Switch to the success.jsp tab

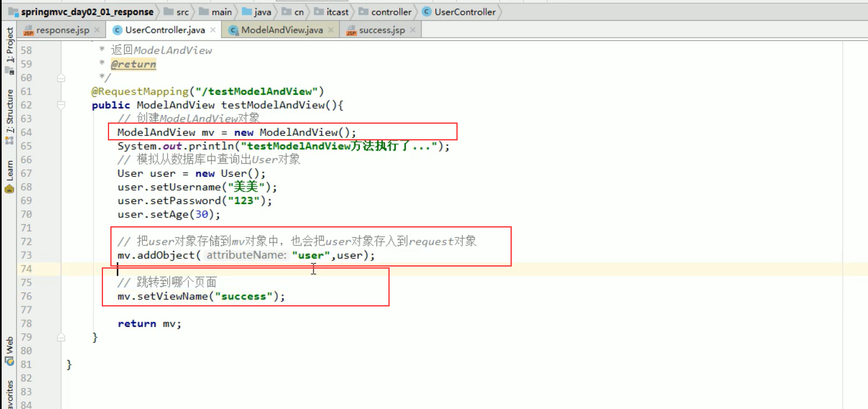click(x=382, y=30)
